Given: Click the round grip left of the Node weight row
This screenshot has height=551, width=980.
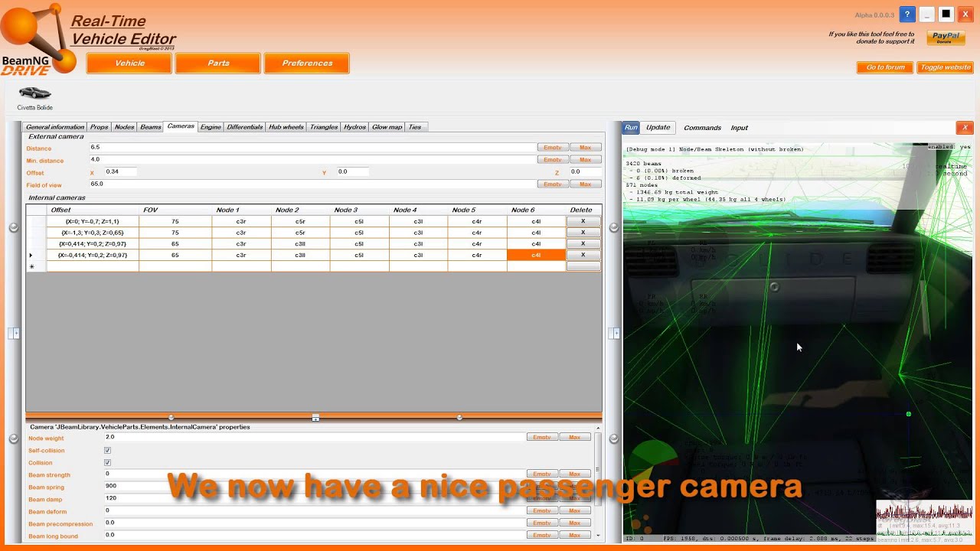Looking at the screenshot, I should coord(13,439).
